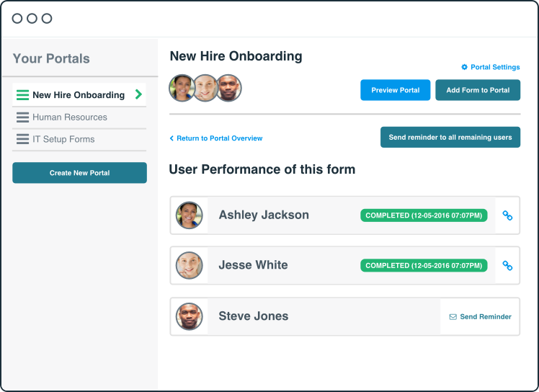The image size is (539, 392).
Task: Click the envelope icon beside Send Reminder
Action: (x=453, y=316)
